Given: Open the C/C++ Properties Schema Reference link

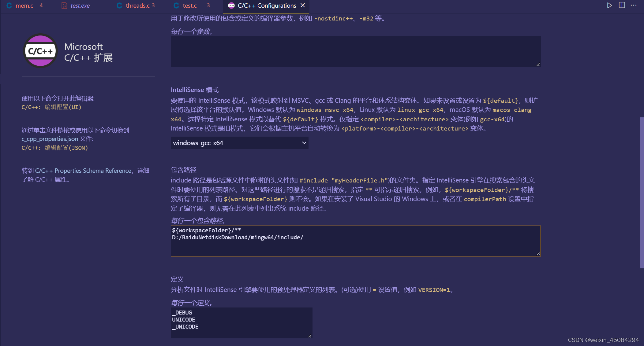Looking at the screenshot, I should tap(83, 171).
